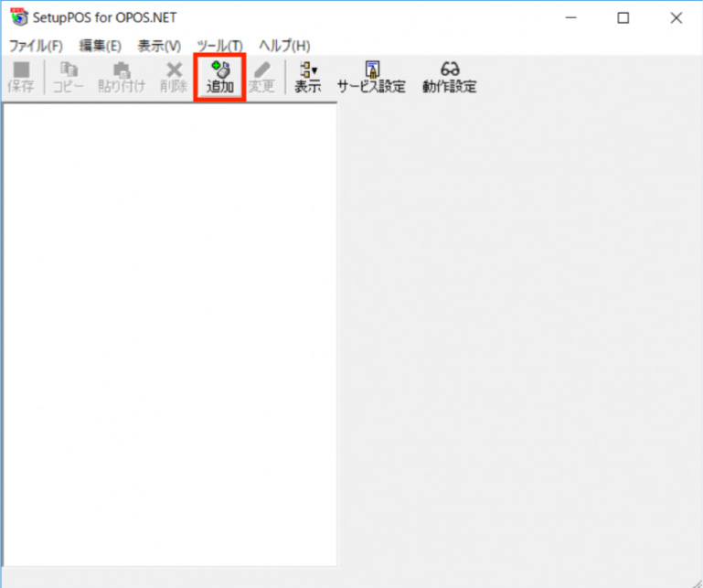Open the 表示 view dropdown in toolbar

point(308,77)
